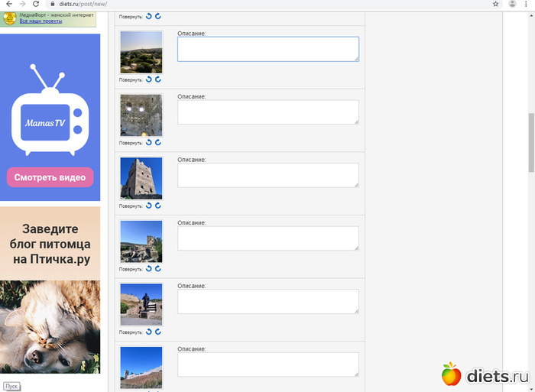Viewport: 535px width, 392px height.
Task: Click the description field beside the tower photo
Action: coord(267,175)
